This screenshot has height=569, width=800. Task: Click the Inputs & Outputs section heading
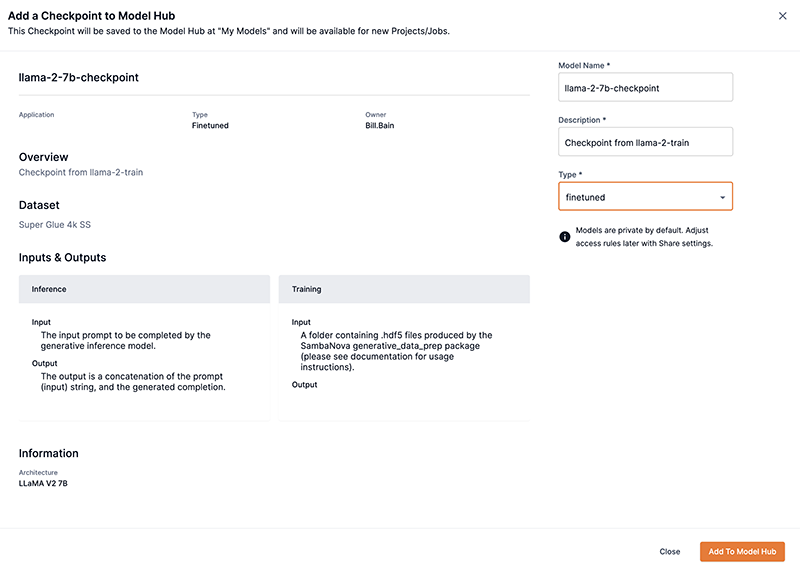(x=62, y=258)
